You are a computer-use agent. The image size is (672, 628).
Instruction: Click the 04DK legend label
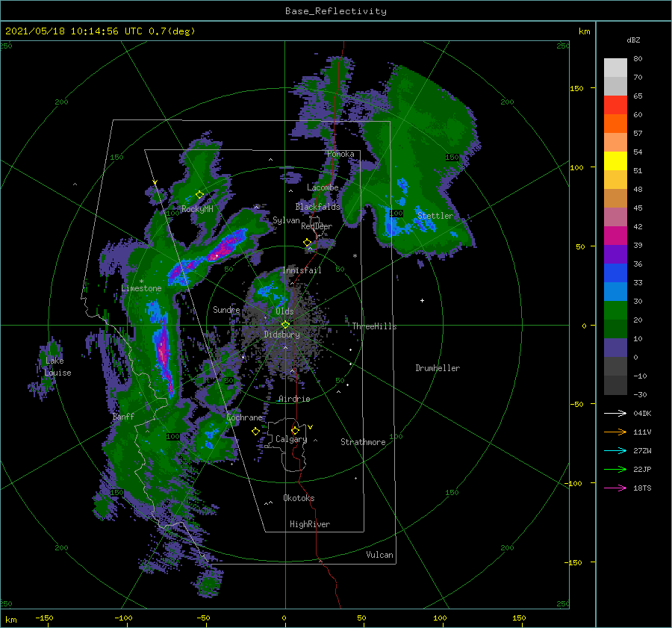(x=642, y=413)
